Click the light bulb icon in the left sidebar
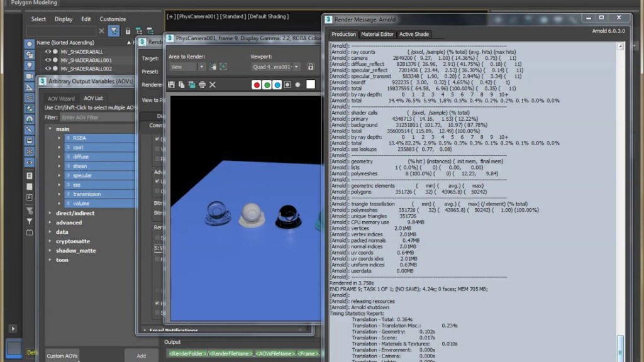Screen dimensions: 644x362 click(x=29, y=63)
